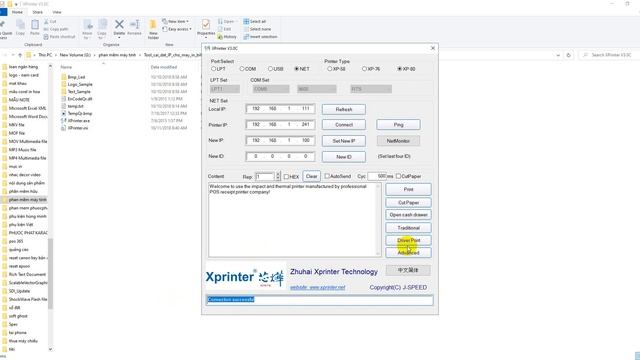This screenshot has width=640, height=360.
Task: Select the Bmp_Led folder icon
Action: click(x=64, y=77)
